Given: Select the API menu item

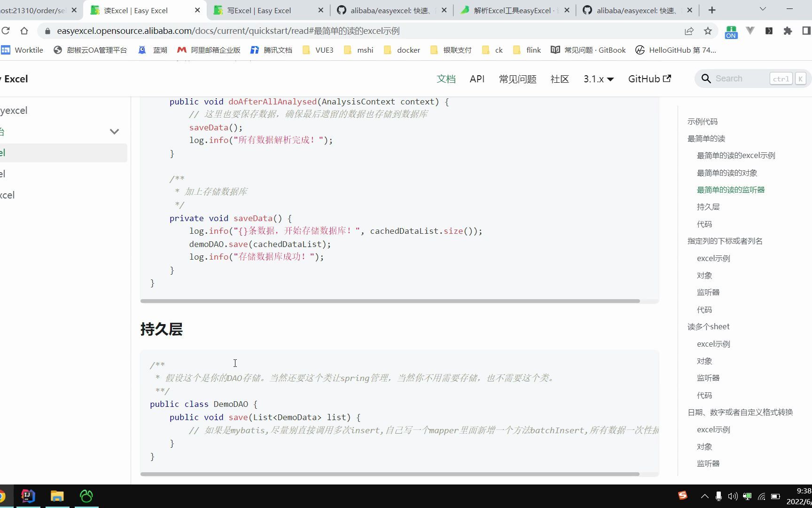Looking at the screenshot, I should pos(477,79).
